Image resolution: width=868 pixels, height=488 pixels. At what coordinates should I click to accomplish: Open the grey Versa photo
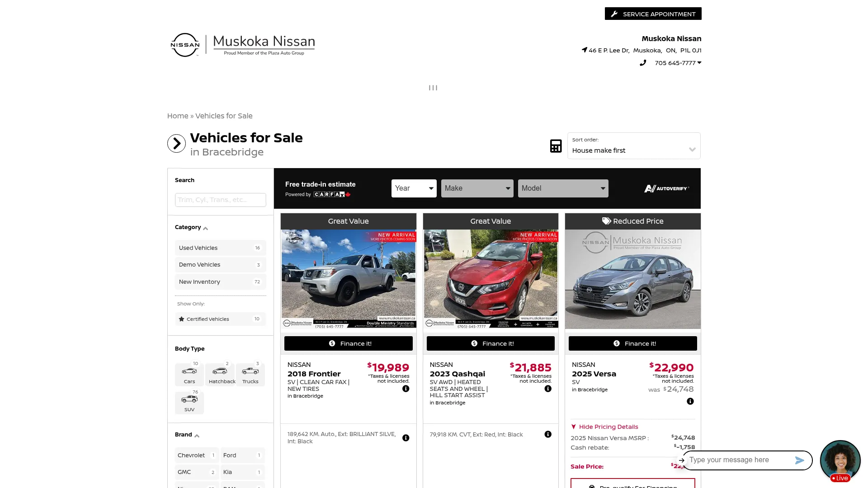coord(632,279)
